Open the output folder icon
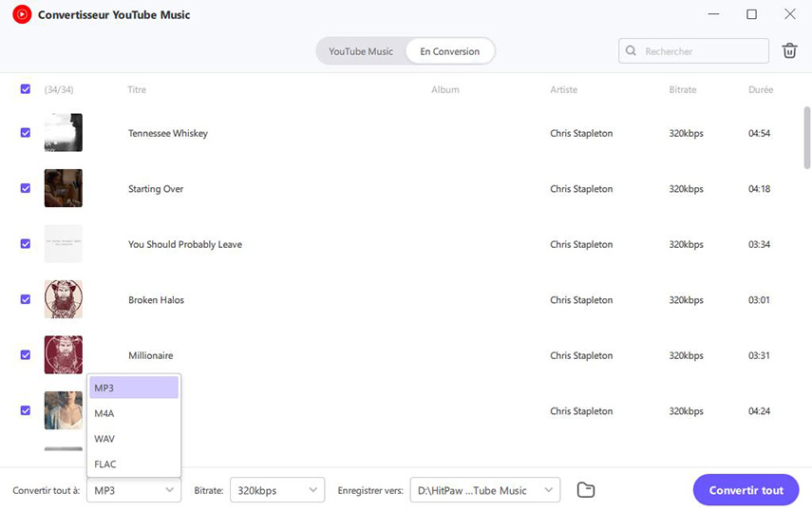Image resolution: width=812 pixels, height=512 pixels. pyautogui.click(x=586, y=490)
